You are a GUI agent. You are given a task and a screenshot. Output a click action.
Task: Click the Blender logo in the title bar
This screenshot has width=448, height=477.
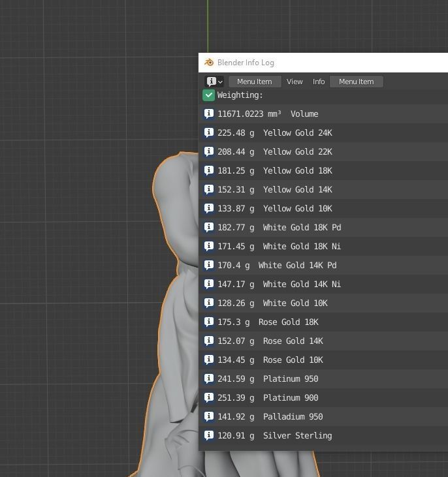(x=209, y=63)
